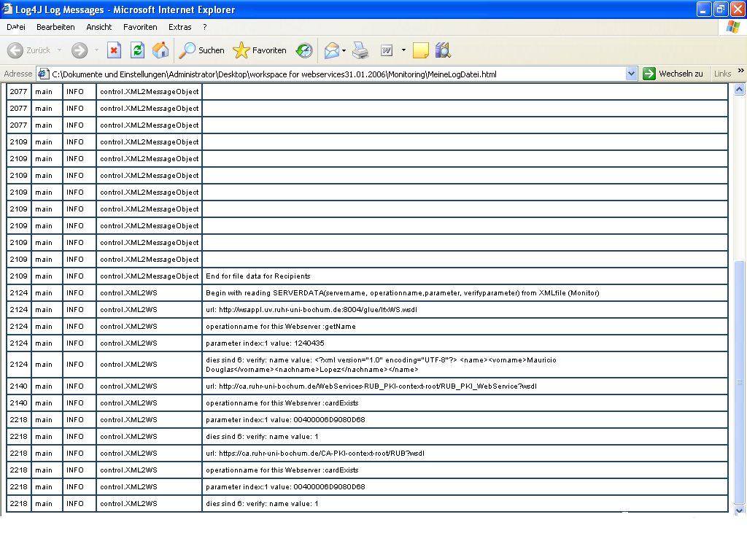
Task: Click the address field with MeineLogDatei.html path
Action: click(x=328, y=74)
